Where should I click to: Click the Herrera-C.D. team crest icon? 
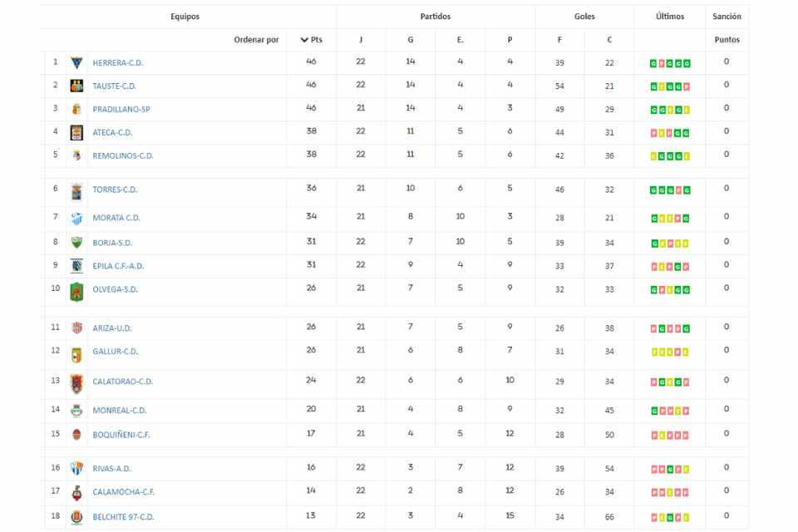[x=76, y=62]
